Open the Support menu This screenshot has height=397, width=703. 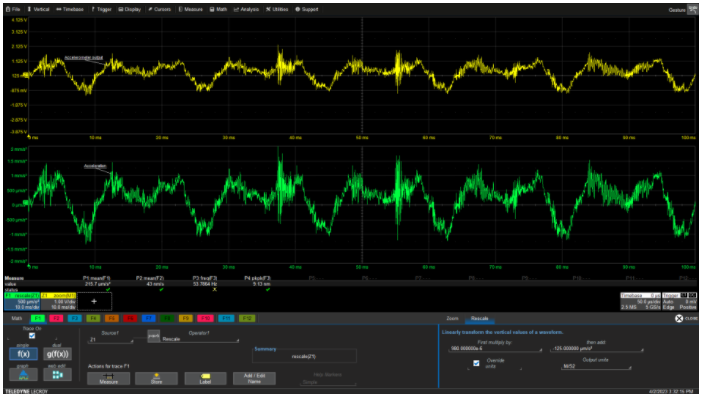point(307,9)
